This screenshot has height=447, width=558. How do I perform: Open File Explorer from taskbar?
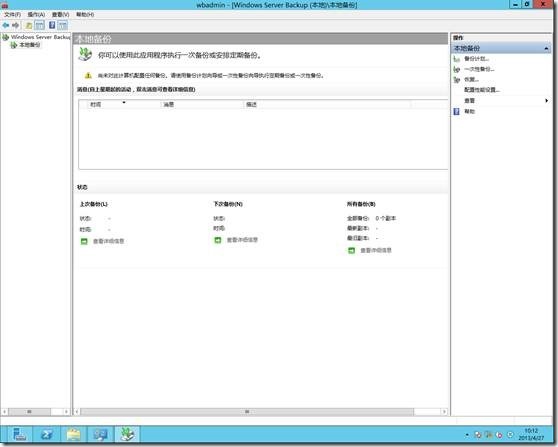[74, 435]
